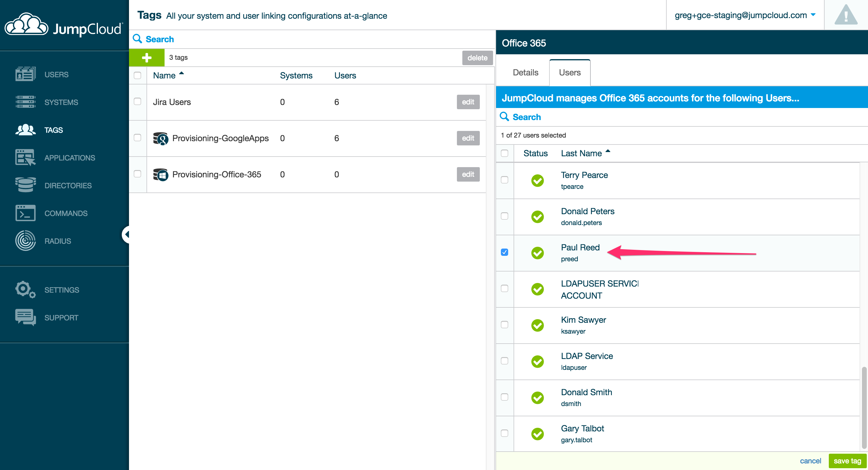
Task: Click LDAPUSER SERVICE ACCOUNT status checkmark
Action: pos(537,289)
